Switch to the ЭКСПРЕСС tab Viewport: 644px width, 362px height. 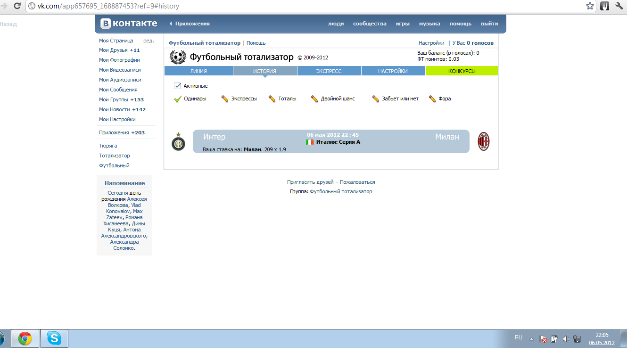pos(329,71)
